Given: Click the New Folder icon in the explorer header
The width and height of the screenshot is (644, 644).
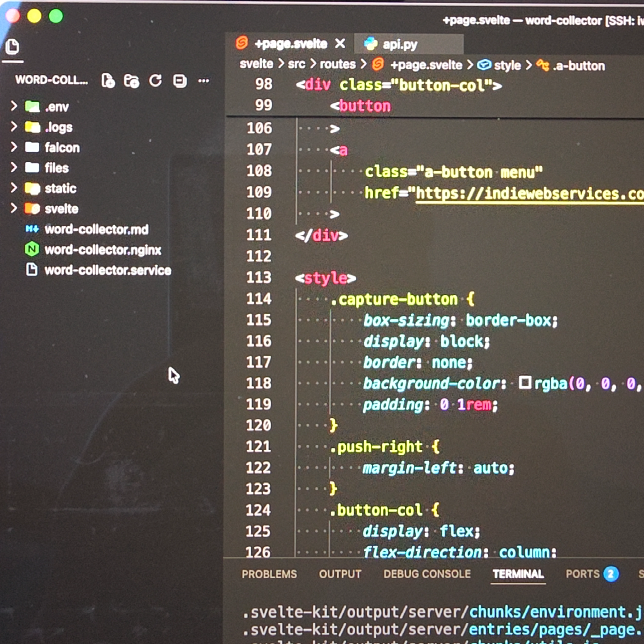Looking at the screenshot, I should point(131,81).
